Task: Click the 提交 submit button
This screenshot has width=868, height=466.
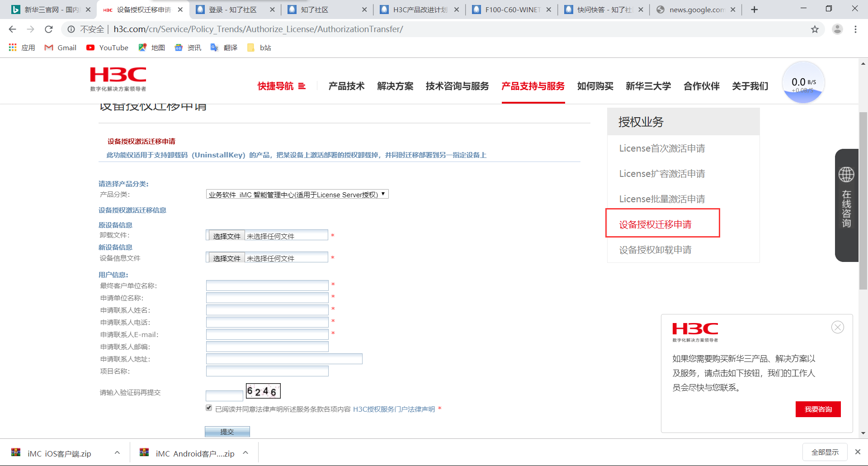Action: [x=227, y=432]
